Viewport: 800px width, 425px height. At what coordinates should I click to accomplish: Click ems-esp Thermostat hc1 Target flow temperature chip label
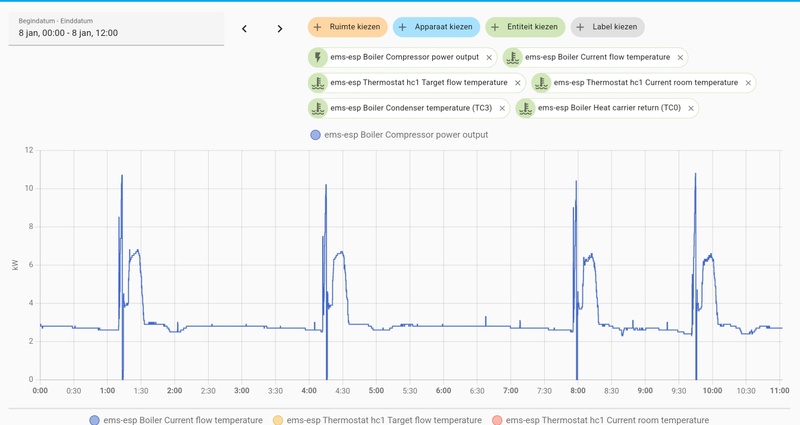(x=419, y=83)
